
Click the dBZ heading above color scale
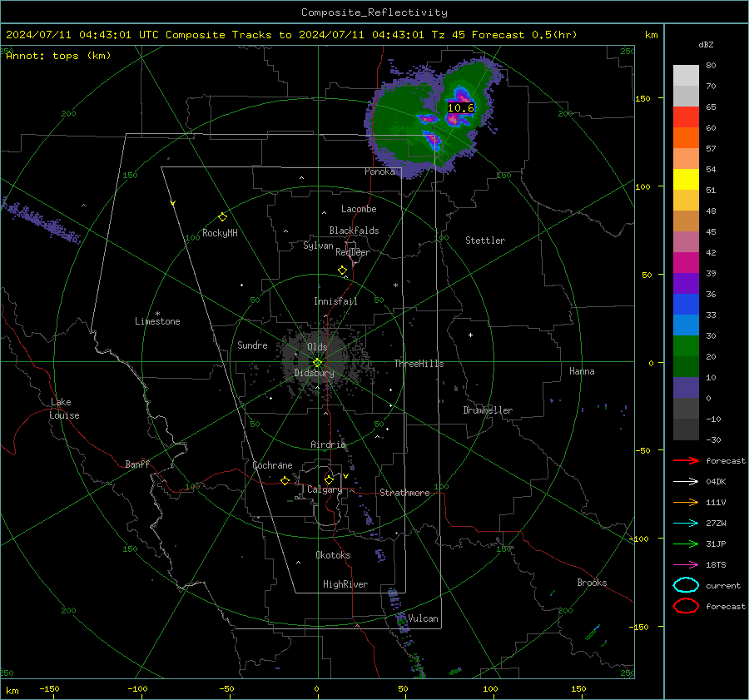click(x=706, y=44)
